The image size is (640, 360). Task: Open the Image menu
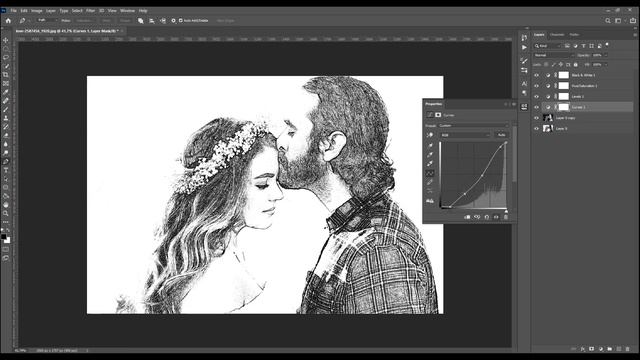(37, 11)
